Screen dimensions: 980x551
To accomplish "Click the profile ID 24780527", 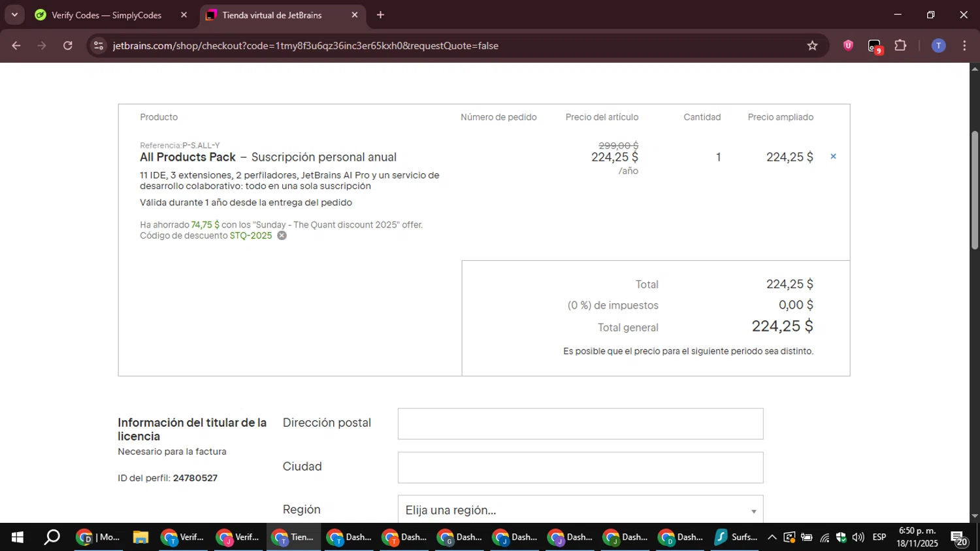I will pos(195,478).
